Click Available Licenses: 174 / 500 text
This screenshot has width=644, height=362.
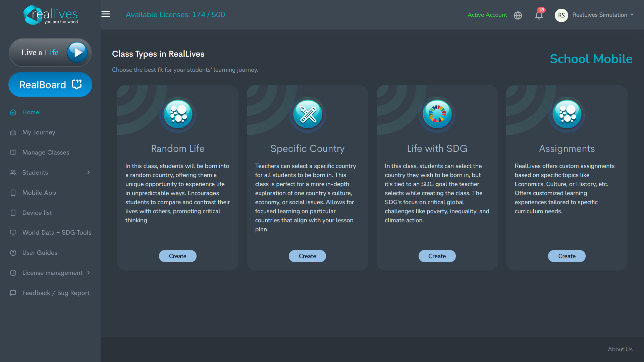(175, 15)
